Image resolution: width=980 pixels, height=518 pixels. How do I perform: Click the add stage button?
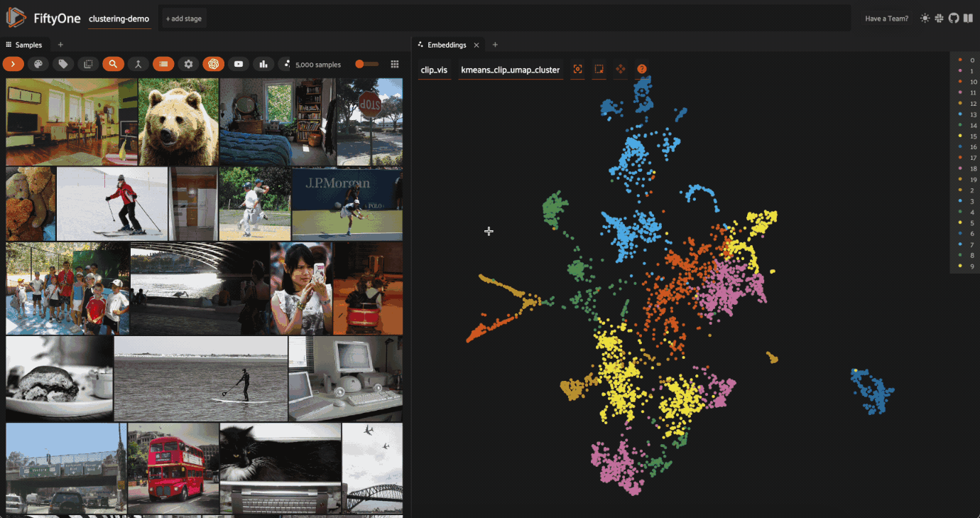pyautogui.click(x=184, y=18)
